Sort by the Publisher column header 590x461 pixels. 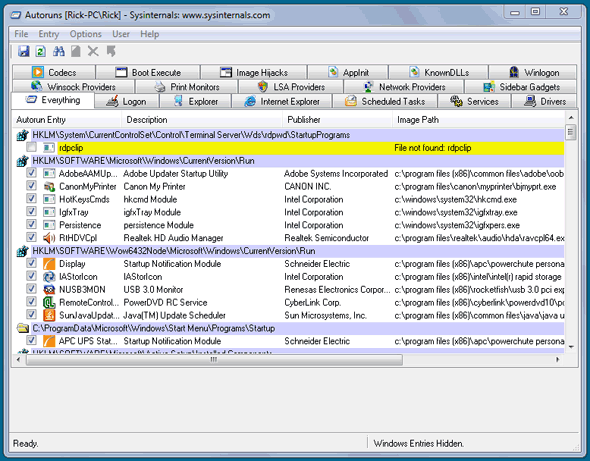click(337, 120)
